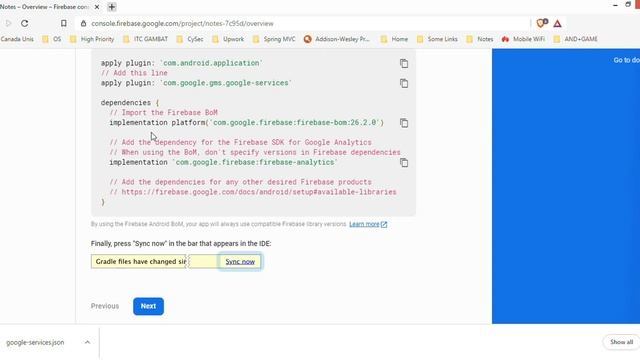Viewport: 640px width, 360px height.
Task: Copy the com.android.application plugin line
Action: coord(404,63)
